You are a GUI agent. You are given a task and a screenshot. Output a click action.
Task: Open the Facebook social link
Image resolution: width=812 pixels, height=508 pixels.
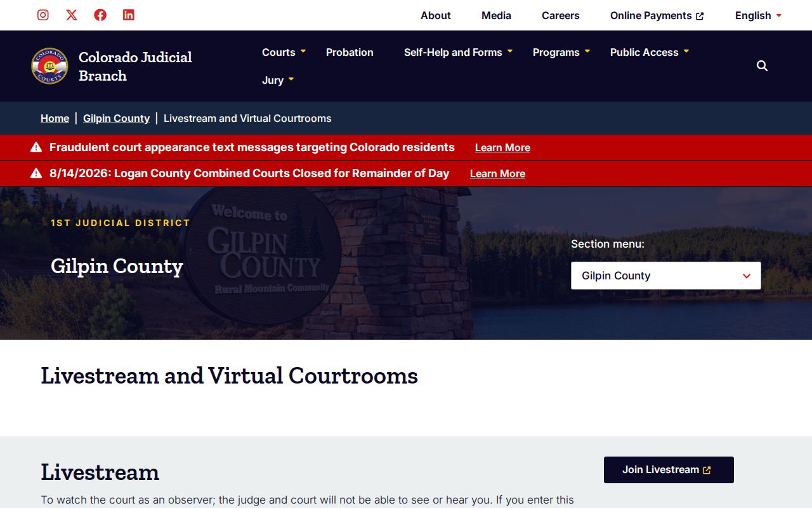(100, 15)
